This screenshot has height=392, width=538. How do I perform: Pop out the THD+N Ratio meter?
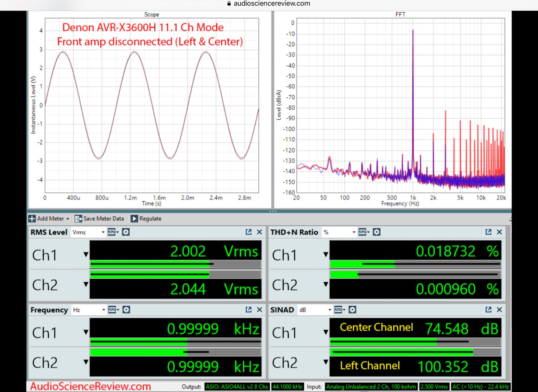pyautogui.click(x=488, y=232)
